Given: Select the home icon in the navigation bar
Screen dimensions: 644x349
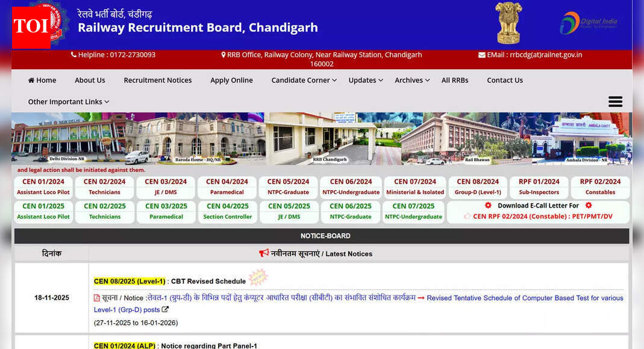Looking at the screenshot, I should point(31,80).
